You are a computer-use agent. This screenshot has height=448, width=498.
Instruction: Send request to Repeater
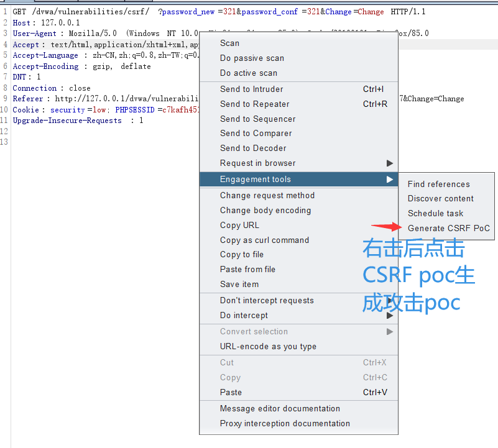tap(298, 104)
